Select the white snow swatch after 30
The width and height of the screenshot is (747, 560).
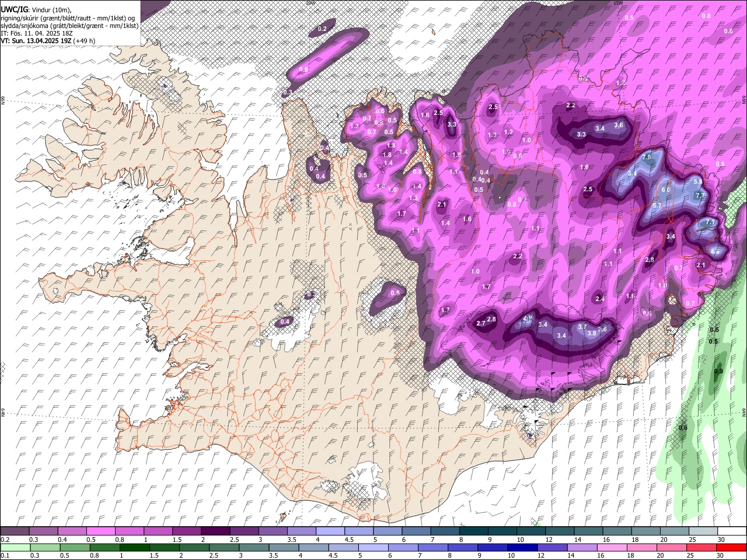tap(731, 531)
